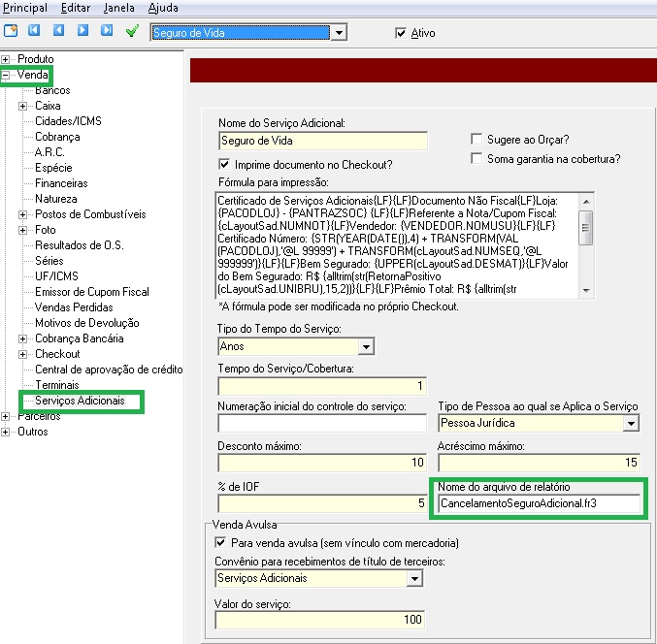Open Tipo do Tempo do Serviço dropdown
Image resolution: width=657 pixels, height=644 pixels.
[x=366, y=346]
